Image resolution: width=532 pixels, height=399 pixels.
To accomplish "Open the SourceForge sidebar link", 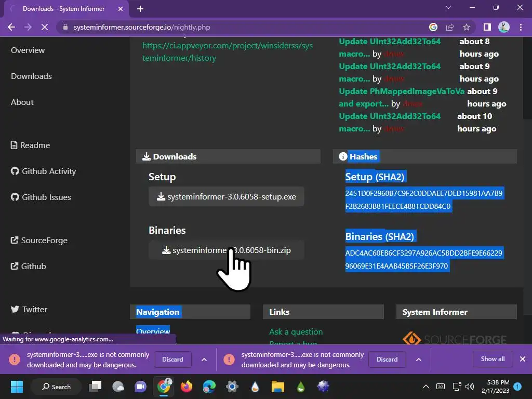I will pyautogui.click(x=39, y=240).
